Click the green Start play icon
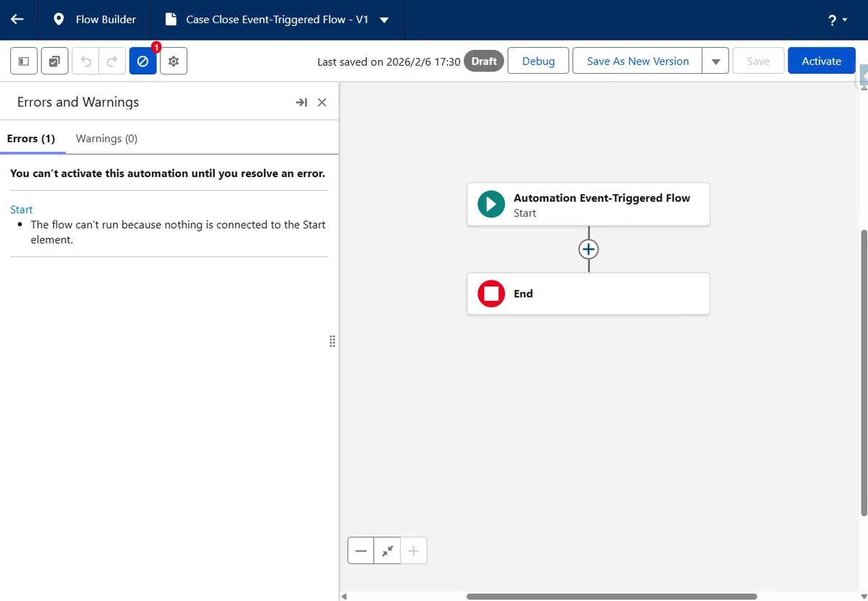Image resolution: width=868 pixels, height=601 pixels. 491,205
